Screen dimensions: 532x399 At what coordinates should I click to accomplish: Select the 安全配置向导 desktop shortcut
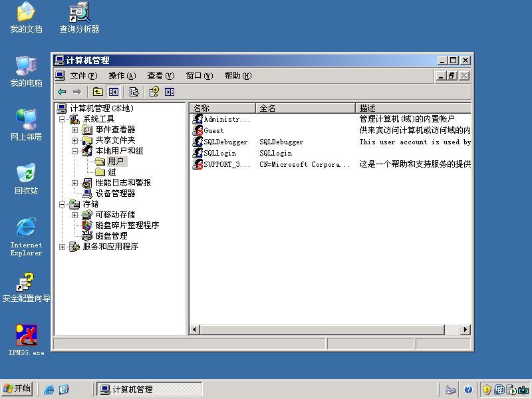pos(26,287)
